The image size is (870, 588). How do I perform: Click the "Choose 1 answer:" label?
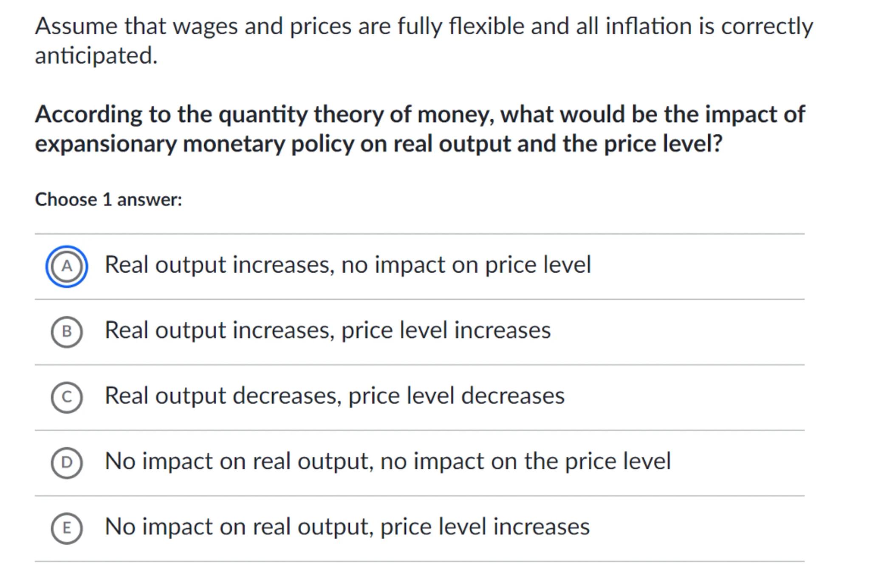tap(108, 200)
